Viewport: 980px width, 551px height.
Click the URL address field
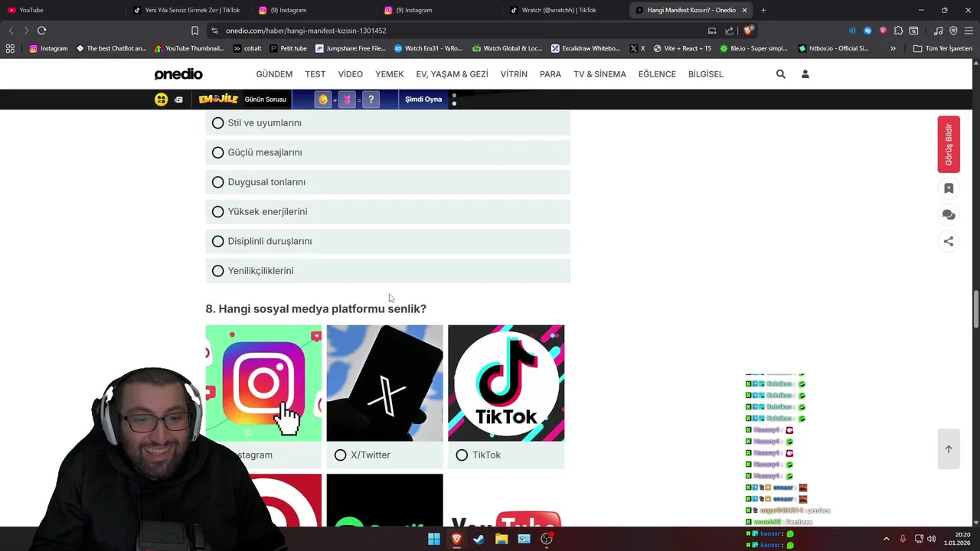459,31
